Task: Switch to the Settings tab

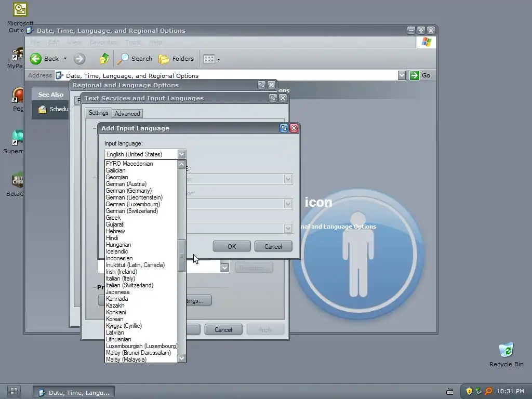Action: (x=98, y=113)
